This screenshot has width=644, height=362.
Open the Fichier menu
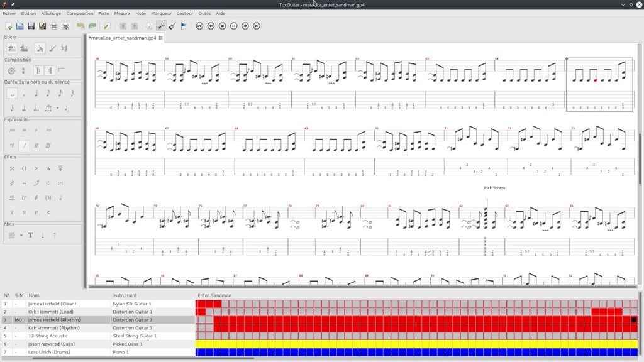[9, 14]
